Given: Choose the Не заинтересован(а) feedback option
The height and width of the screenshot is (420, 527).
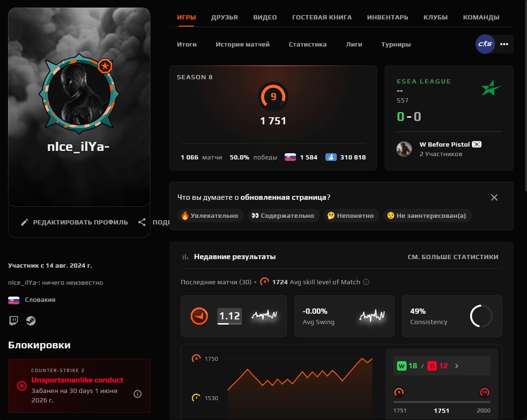Looking at the screenshot, I should (427, 215).
